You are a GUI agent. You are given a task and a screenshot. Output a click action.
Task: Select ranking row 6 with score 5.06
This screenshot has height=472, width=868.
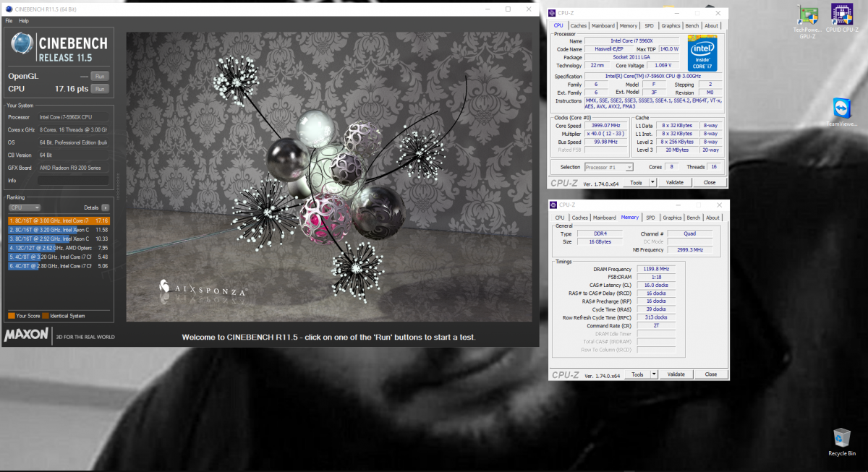[x=59, y=266]
